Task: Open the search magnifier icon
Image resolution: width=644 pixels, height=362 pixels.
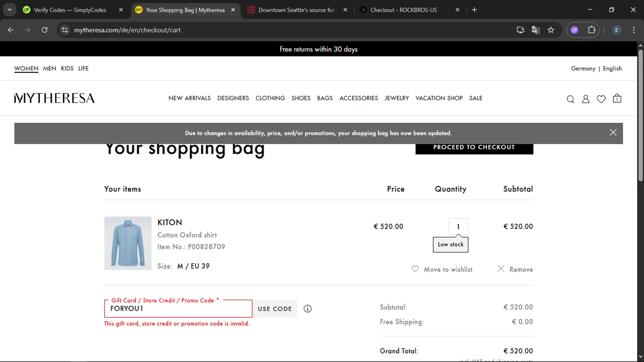Action: [570, 99]
